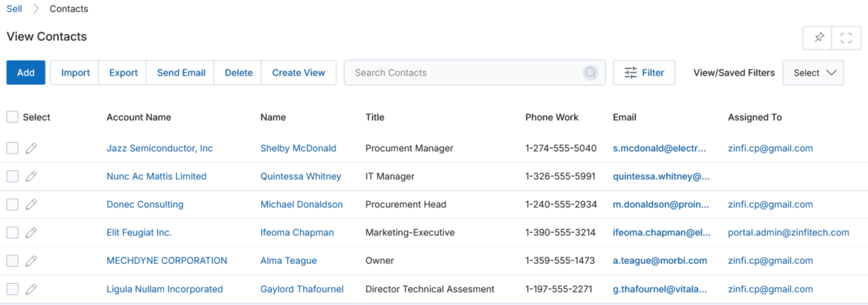This screenshot has width=868, height=305.
Task: Edit Jazz Semiconductor row pencil icon
Action: point(31,149)
